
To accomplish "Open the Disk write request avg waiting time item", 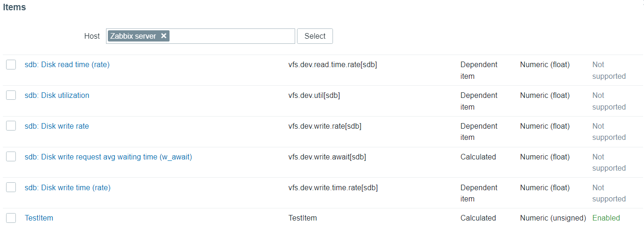I will (x=108, y=157).
